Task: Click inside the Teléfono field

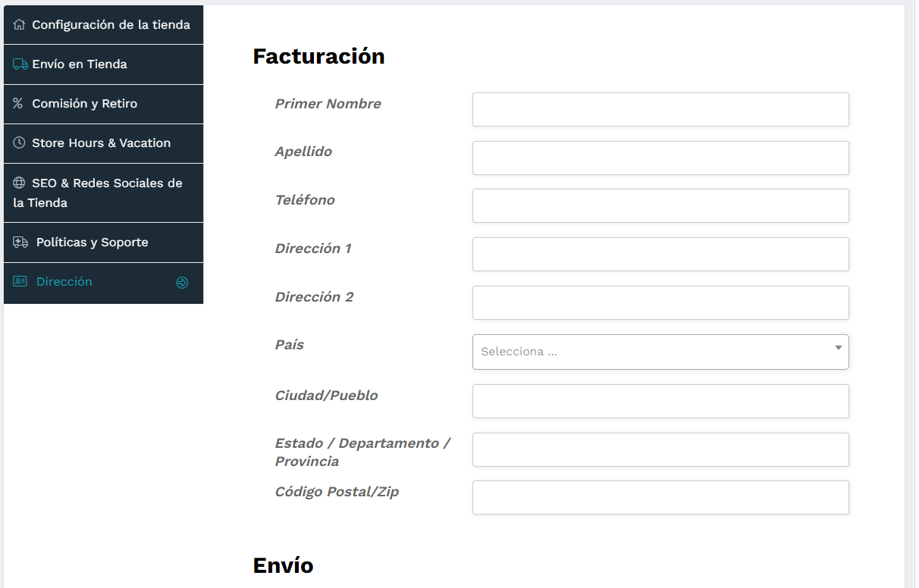Action: (660, 205)
